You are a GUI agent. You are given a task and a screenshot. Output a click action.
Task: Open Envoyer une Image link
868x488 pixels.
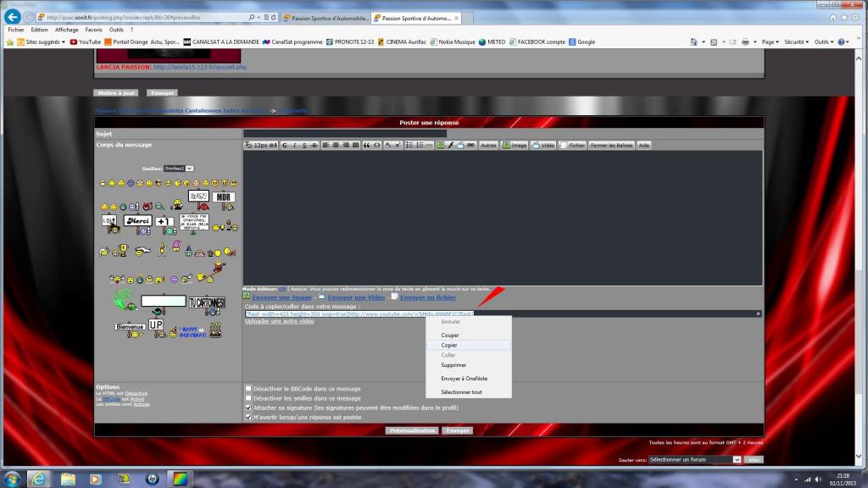[x=281, y=297]
